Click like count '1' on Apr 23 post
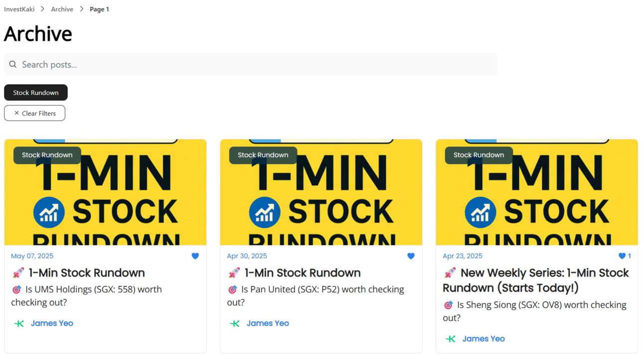 coord(629,256)
